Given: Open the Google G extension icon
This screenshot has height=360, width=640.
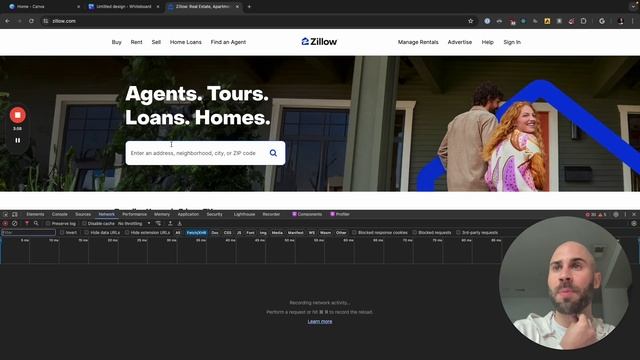Looking at the screenshot, I should pos(602,21).
